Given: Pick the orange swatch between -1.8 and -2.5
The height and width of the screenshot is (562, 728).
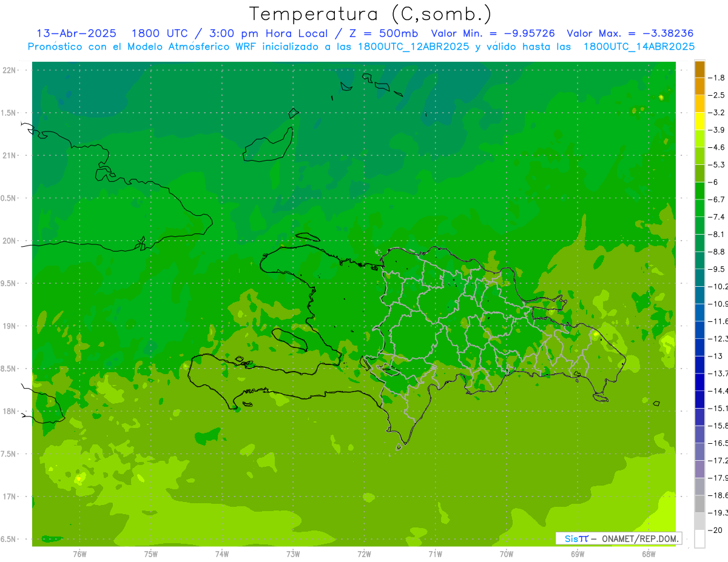Looking at the screenshot, I should 699,87.
